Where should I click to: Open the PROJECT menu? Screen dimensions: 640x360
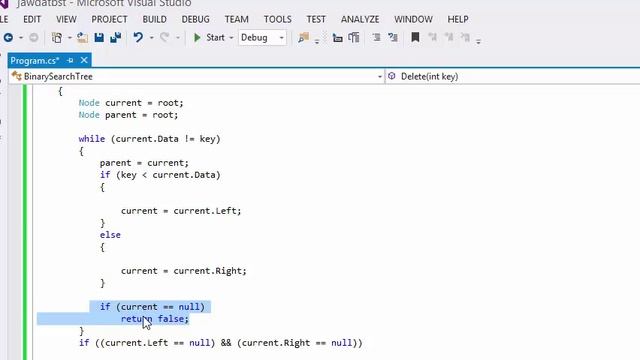109,19
